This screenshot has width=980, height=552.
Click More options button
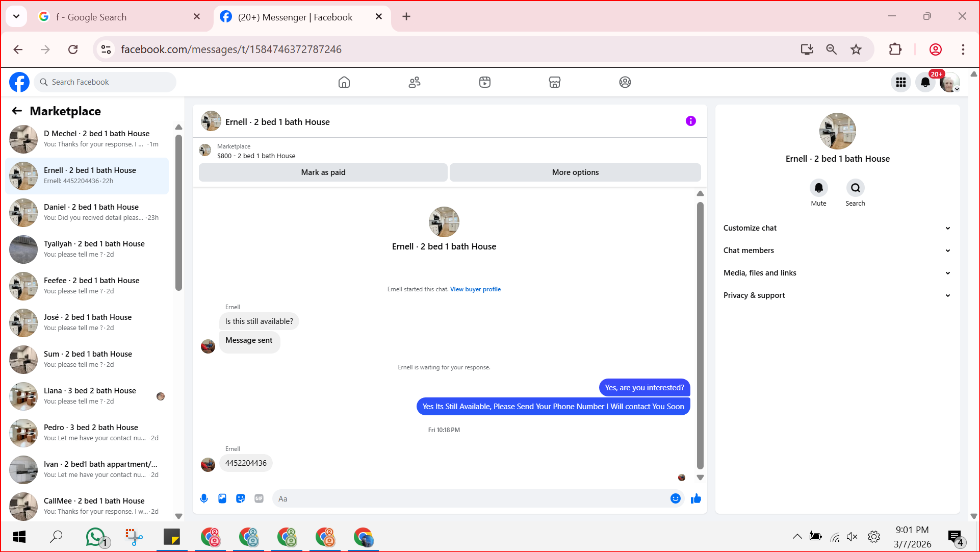(575, 172)
